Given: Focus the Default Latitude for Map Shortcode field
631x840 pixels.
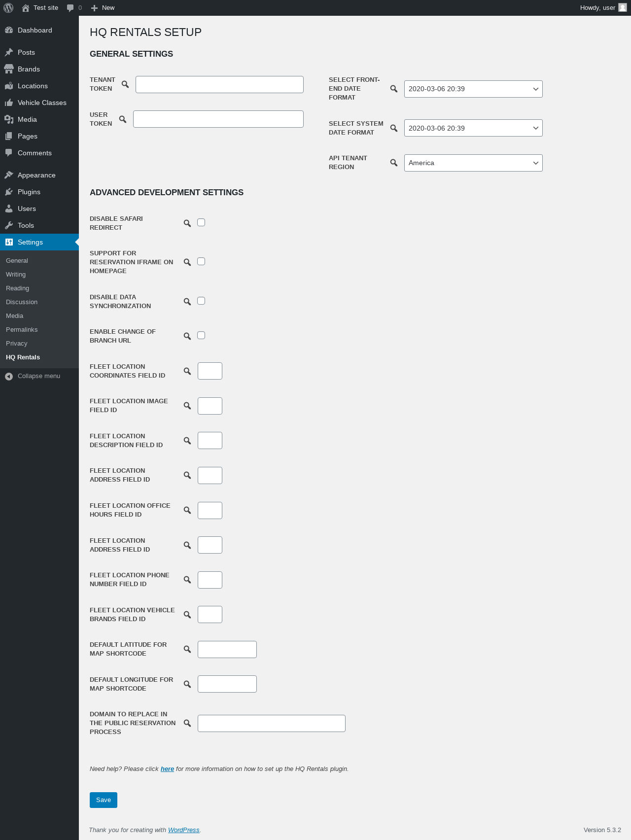Looking at the screenshot, I should click(227, 650).
